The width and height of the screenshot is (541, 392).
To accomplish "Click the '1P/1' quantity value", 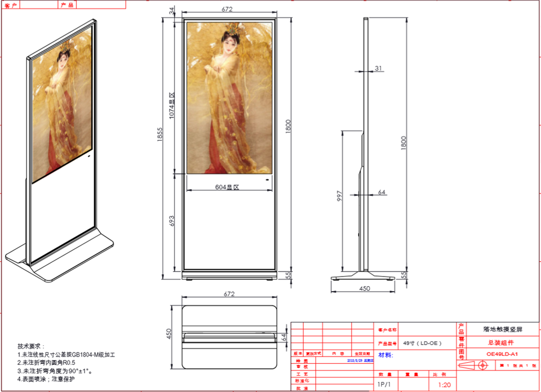I will click(384, 384).
